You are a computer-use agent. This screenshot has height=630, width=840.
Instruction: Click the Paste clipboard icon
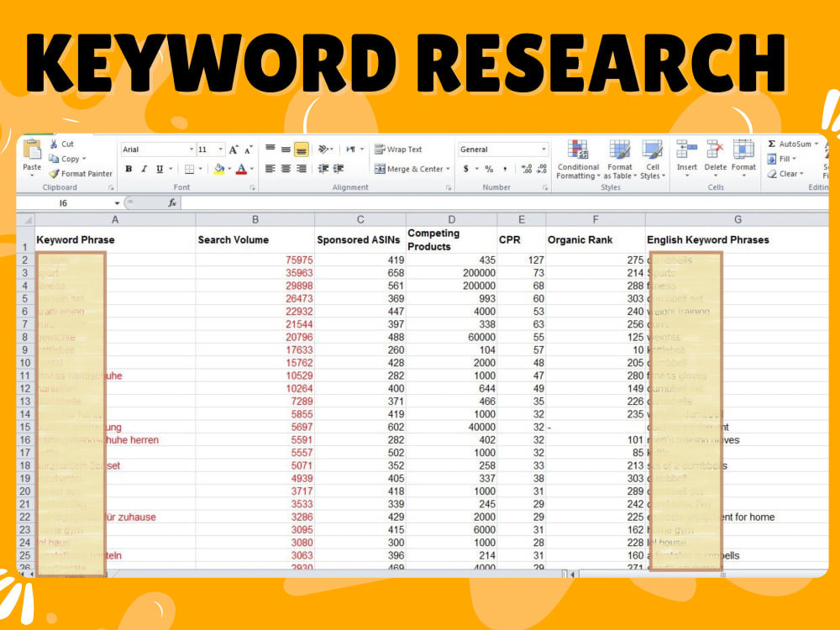(x=32, y=150)
